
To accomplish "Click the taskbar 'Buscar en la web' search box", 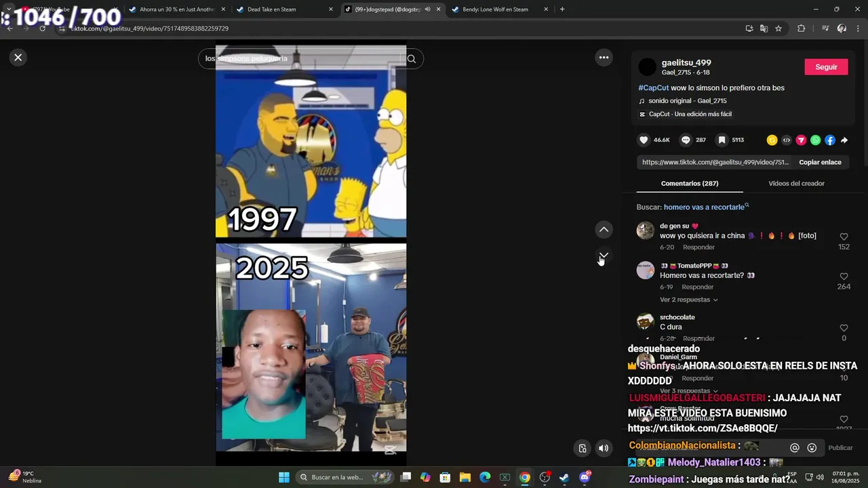I will tap(344, 477).
